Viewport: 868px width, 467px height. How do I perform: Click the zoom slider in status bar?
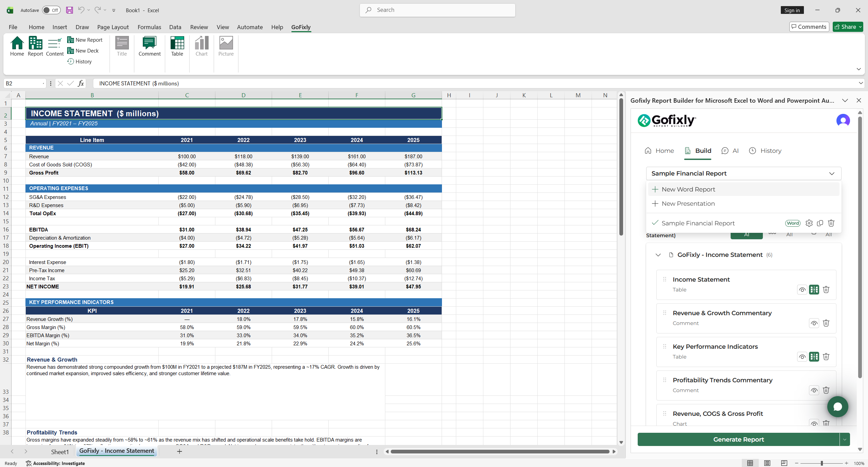(x=822, y=463)
